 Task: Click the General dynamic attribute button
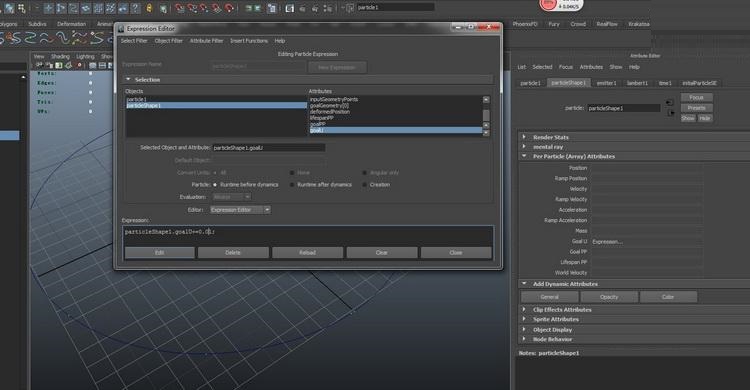point(549,297)
